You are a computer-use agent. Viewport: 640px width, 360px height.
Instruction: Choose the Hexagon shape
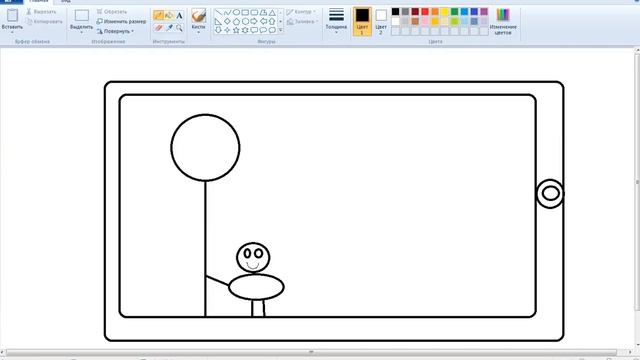click(245, 21)
